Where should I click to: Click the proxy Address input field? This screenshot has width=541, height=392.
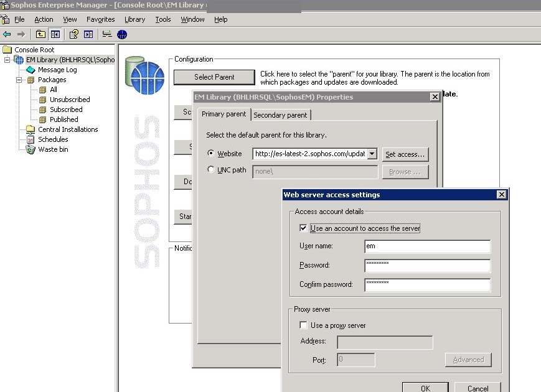385,342
